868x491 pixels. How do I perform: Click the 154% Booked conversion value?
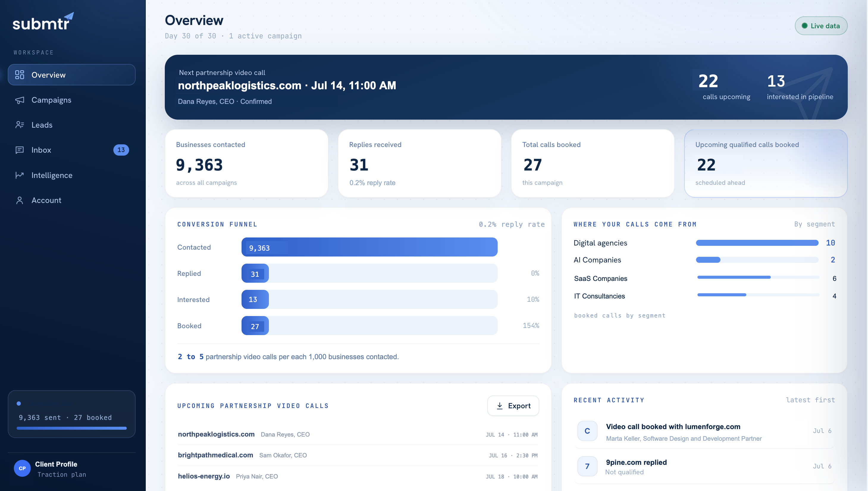(x=531, y=326)
